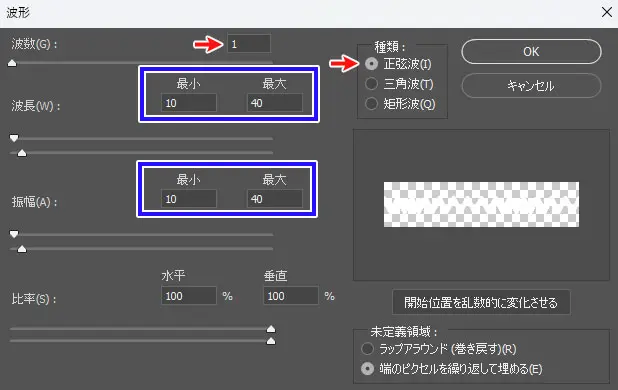
Task: Click the horizontal 比率 slider handle
Action: (271, 329)
